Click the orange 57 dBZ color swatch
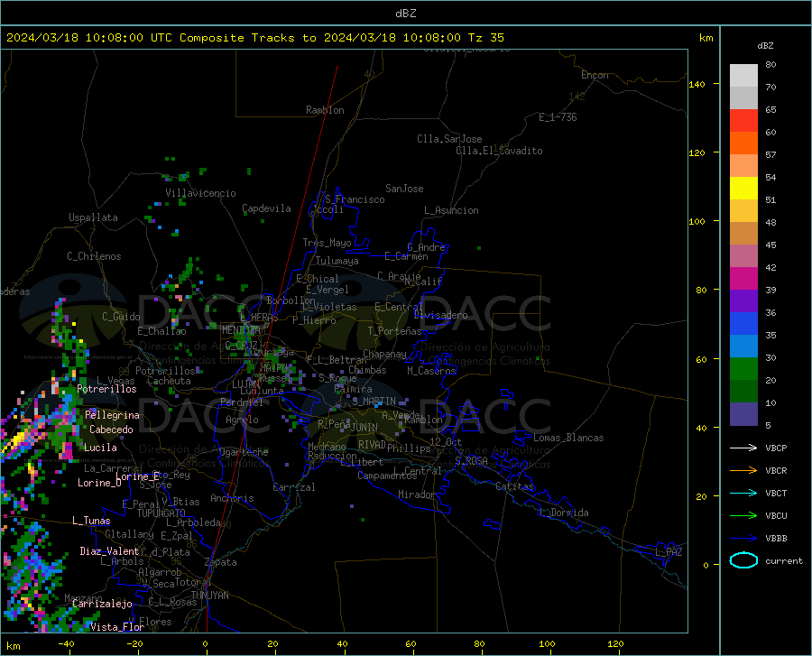812x656 pixels. coord(743,143)
